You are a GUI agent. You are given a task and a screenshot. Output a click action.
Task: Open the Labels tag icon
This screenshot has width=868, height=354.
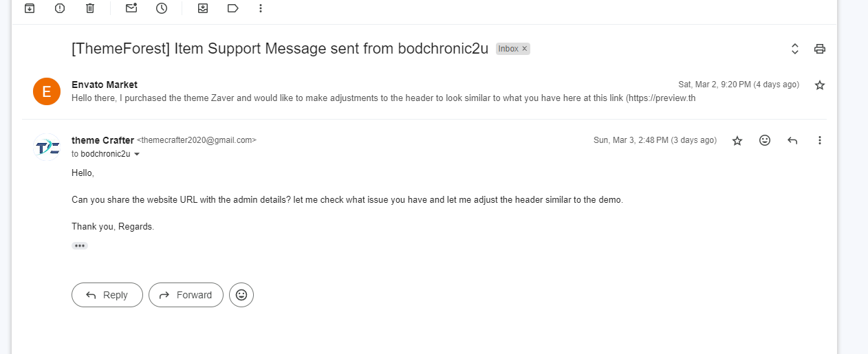pyautogui.click(x=233, y=8)
